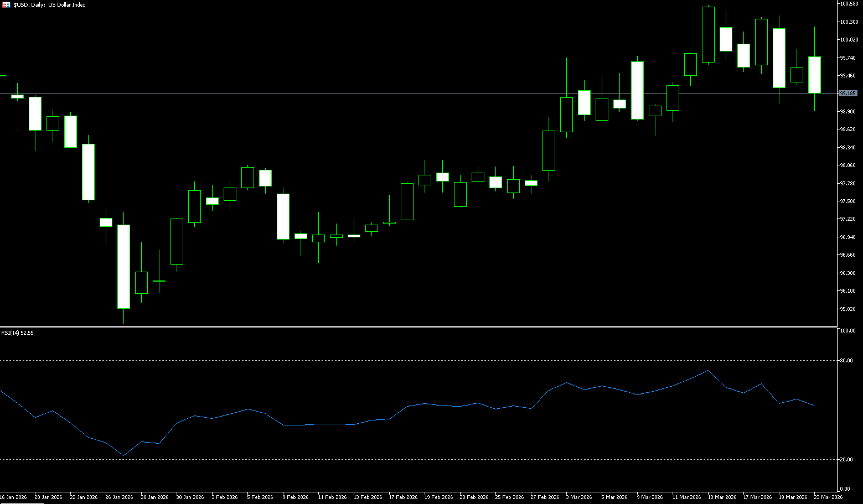Click the '27 Feb 2026' time axis label
Image resolution: width=863 pixels, height=504 pixels.
545,497
